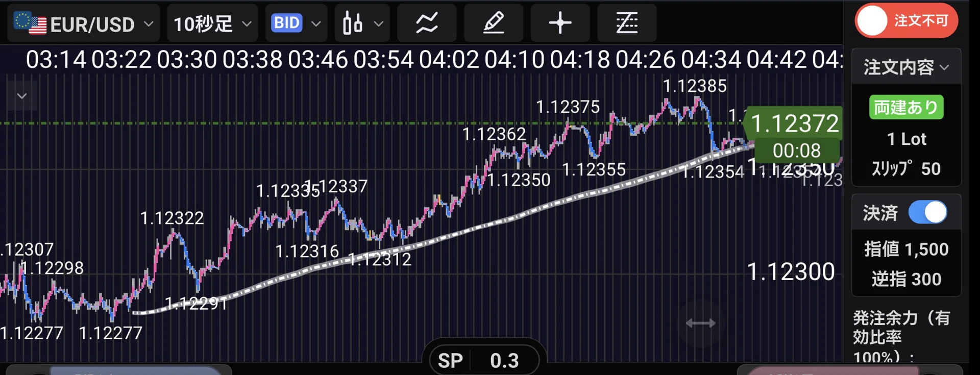The image size is (980, 375).
Task: Select the pencil drawing tool
Action: point(494,23)
